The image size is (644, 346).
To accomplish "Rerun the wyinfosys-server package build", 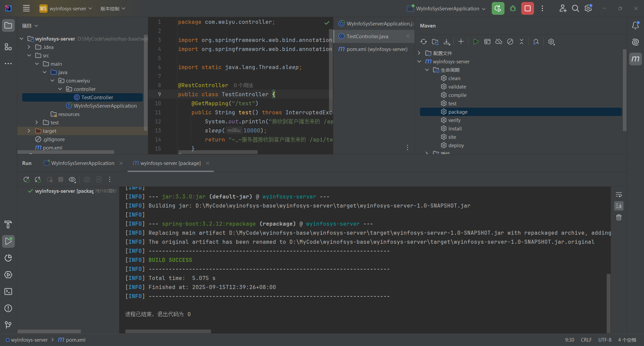I will coord(26,179).
